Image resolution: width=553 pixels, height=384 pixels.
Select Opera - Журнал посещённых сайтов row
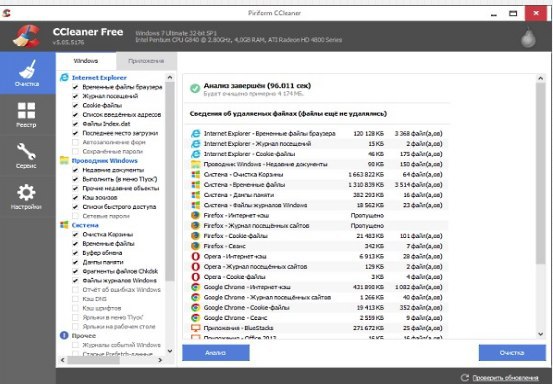(316, 267)
